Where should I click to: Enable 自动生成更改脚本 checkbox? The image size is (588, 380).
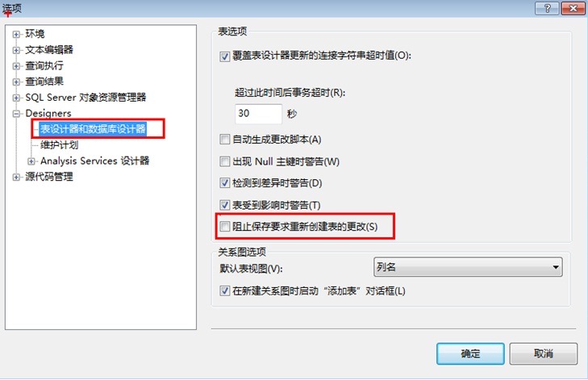pyautogui.click(x=224, y=140)
